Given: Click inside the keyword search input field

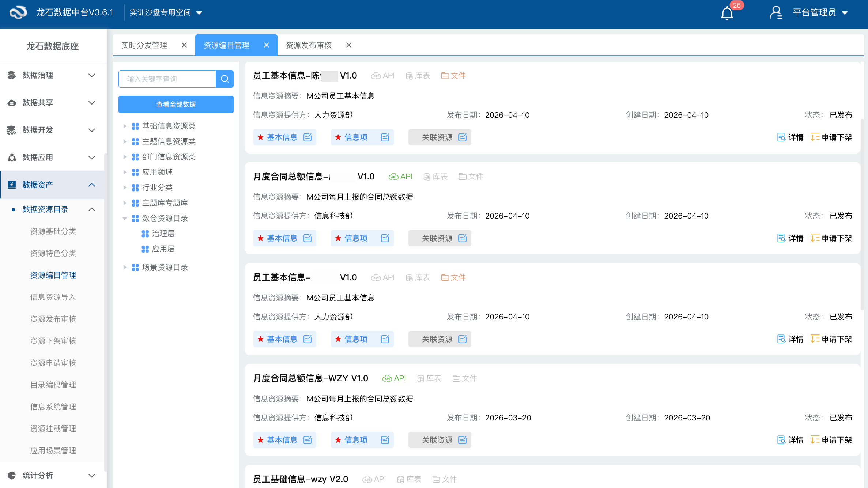Looking at the screenshot, I should point(168,79).
